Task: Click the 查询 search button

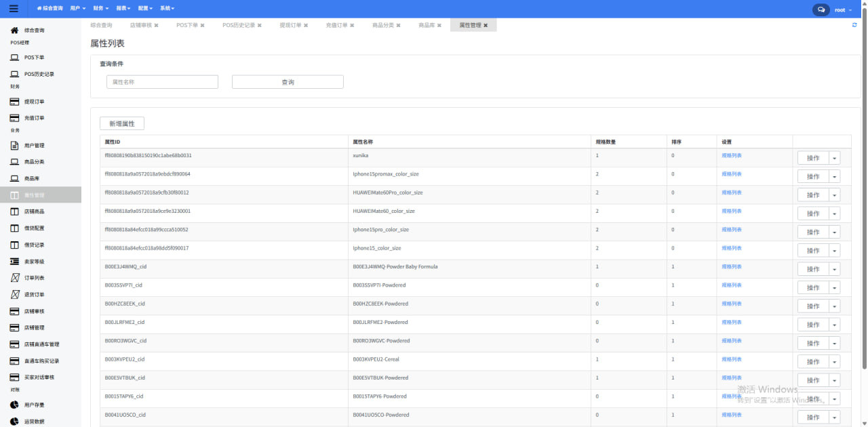Action: (288, 82)
